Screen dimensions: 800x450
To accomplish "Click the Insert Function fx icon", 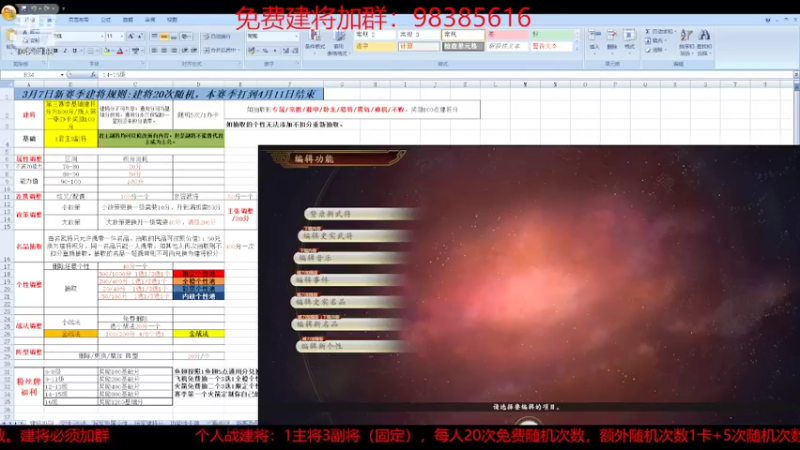I will pos(93,74).
